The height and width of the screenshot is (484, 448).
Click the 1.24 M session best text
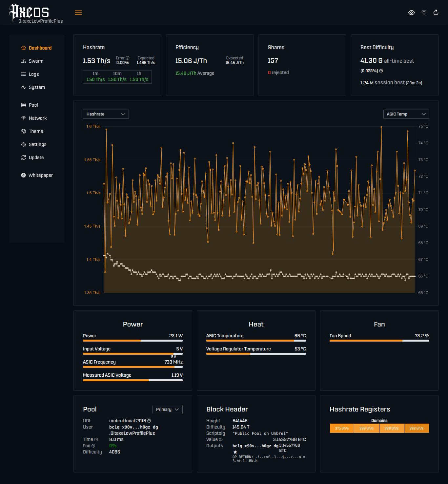coord(391,83)
